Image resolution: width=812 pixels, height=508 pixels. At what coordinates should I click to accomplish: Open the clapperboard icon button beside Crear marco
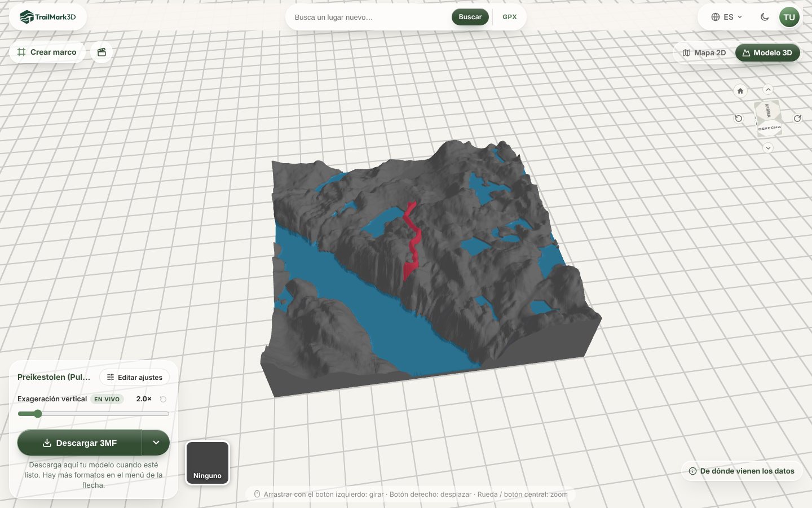tap(101, 52)
